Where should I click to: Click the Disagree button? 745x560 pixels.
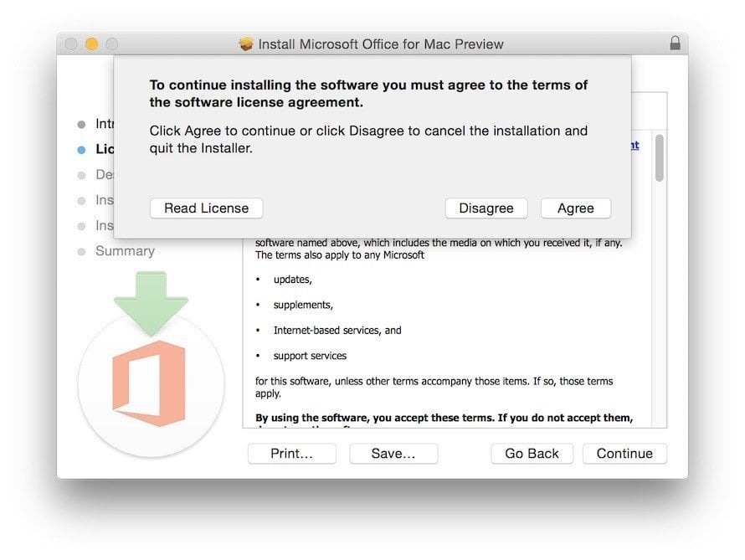click(486, 208)
